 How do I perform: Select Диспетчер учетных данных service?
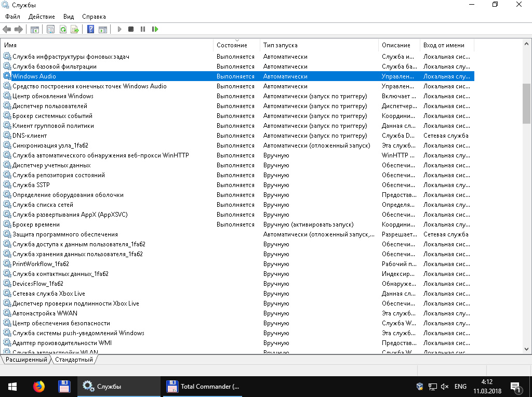51,165
